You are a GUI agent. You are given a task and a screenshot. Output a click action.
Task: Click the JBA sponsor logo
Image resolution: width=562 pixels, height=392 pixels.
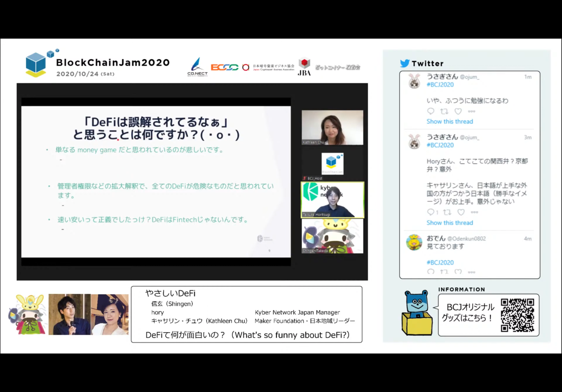[304, 67]
